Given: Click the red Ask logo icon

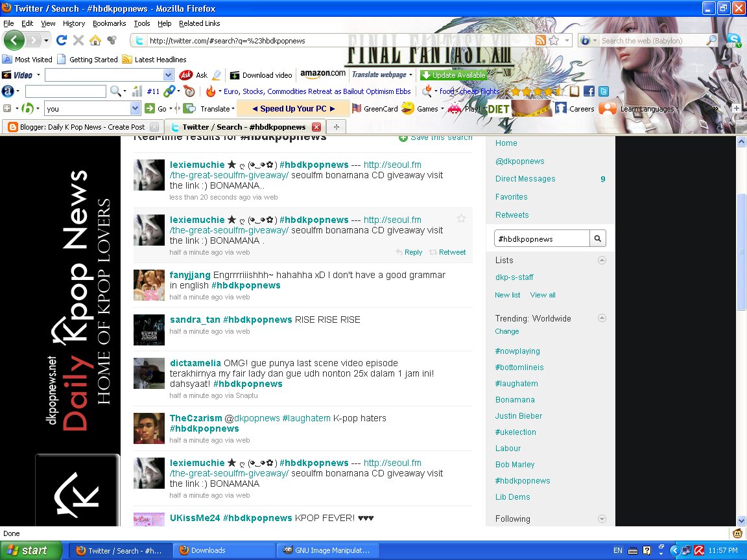Looking at the screenshot, I should [186, 75].
